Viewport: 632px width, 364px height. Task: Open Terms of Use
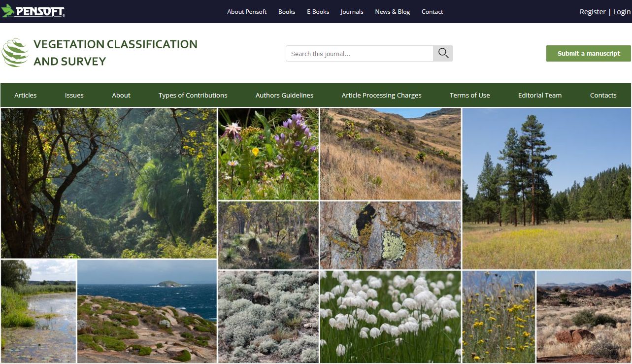(x=470, y=95)
